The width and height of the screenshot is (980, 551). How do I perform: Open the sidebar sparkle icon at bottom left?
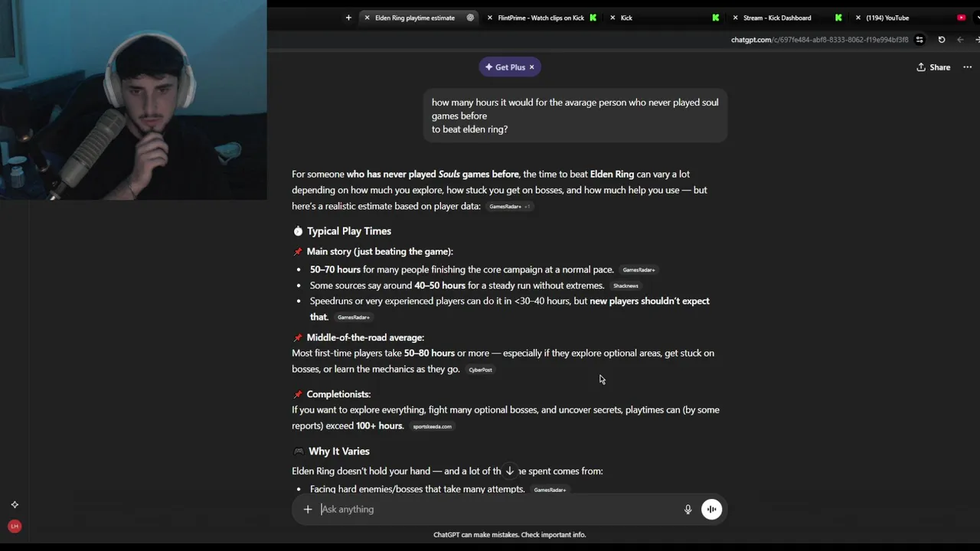15,505
